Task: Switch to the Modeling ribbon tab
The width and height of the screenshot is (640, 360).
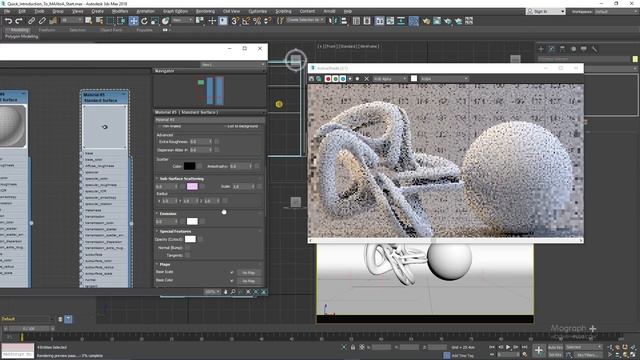Action: 19,30
